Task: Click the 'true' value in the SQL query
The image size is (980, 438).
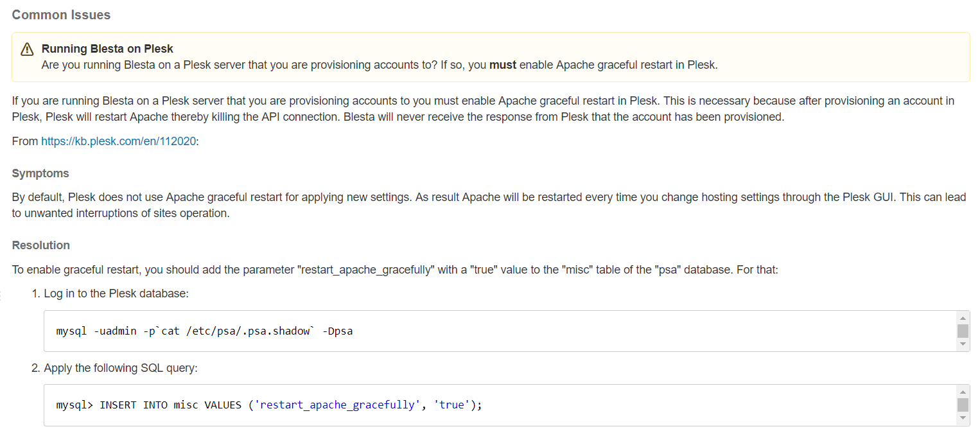Action: [452, 405]
